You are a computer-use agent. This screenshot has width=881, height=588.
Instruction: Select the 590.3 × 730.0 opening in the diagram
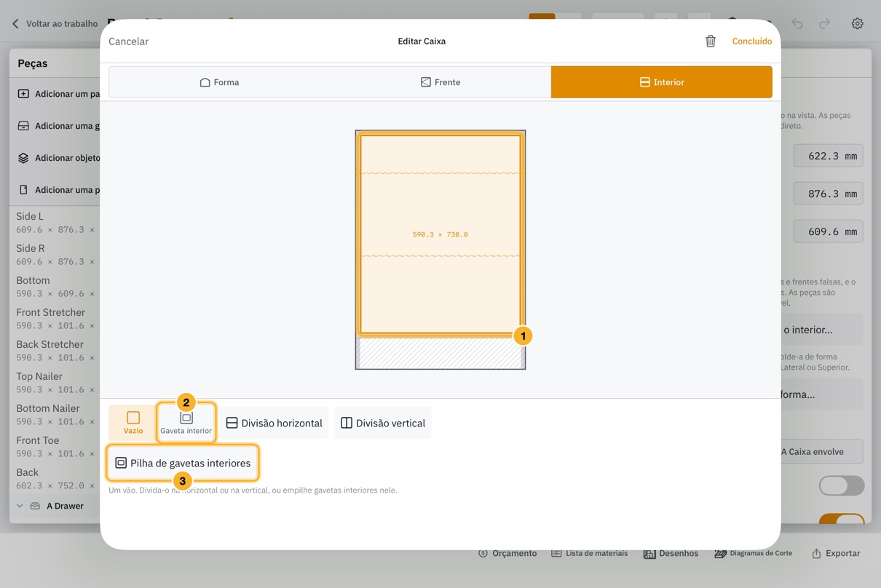[440, 234]
